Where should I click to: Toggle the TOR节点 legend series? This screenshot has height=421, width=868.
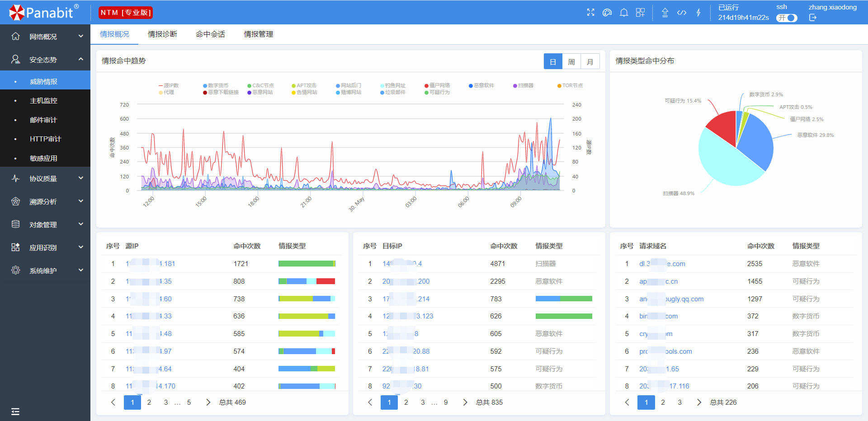(570, 85)
